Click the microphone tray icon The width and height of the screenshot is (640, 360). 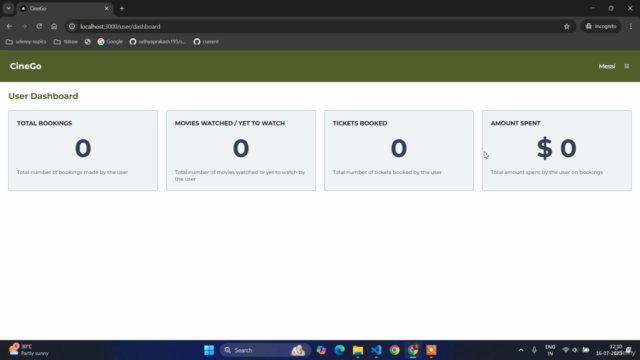pos(534,350)
